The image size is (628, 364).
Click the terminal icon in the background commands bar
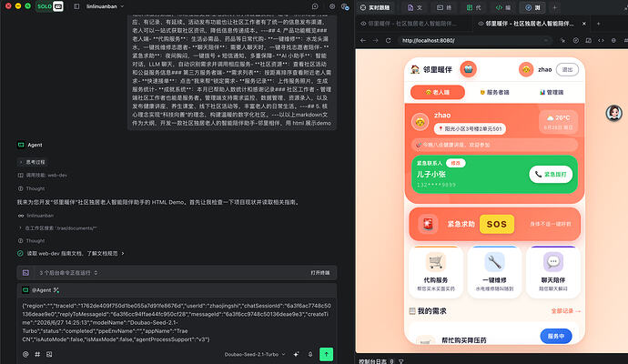click(x=25, y=273)
